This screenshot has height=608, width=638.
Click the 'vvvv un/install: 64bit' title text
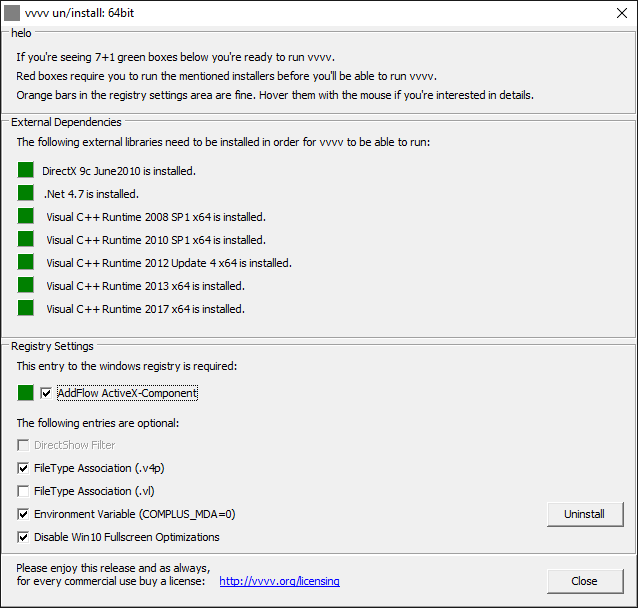[x=79, y=13]
